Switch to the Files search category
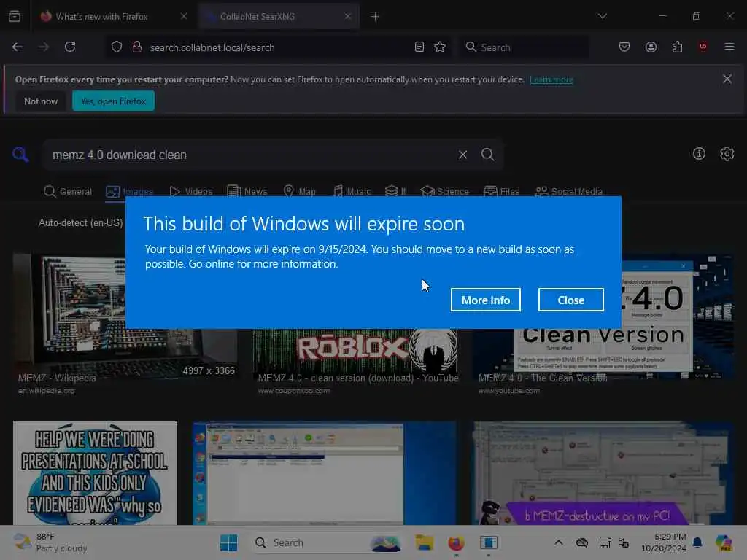The image size is (747, 560). coord(502,192)
